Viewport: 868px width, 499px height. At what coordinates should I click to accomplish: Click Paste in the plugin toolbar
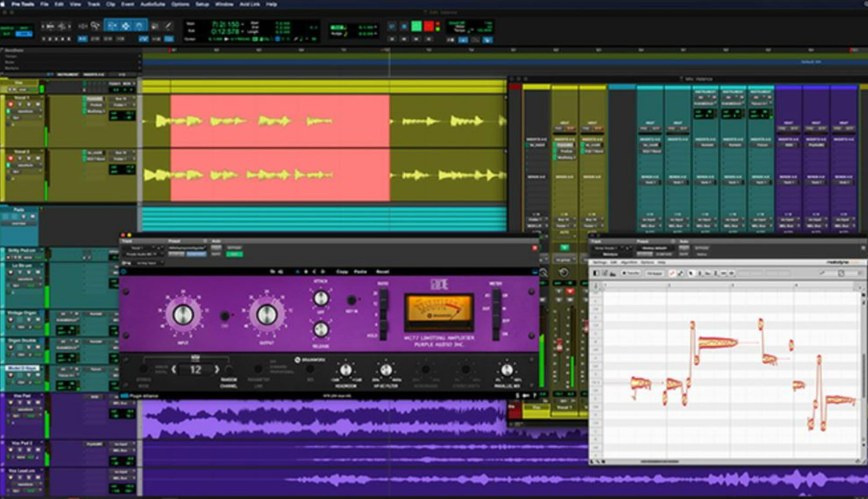point(360,272)
